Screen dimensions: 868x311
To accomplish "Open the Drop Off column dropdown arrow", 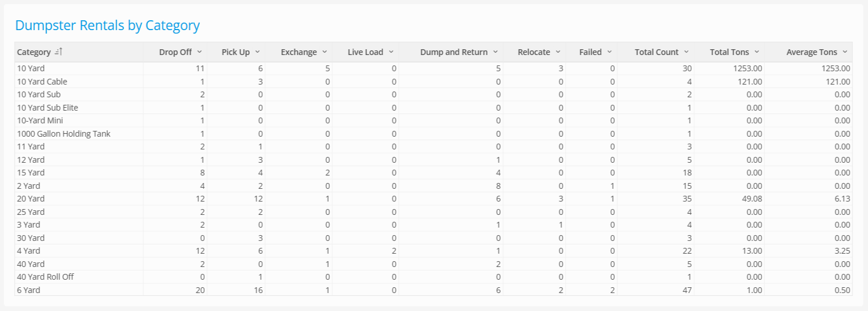I will point(199,52).
